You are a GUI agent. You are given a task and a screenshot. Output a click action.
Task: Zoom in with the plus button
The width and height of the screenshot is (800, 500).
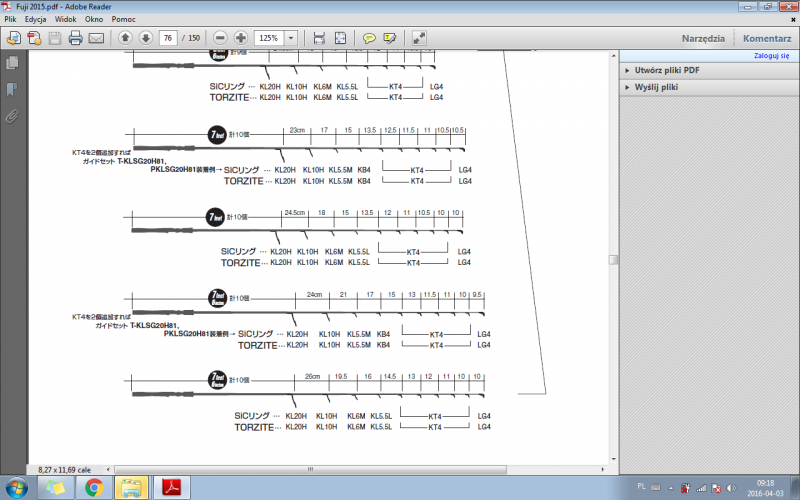(241, 38)
